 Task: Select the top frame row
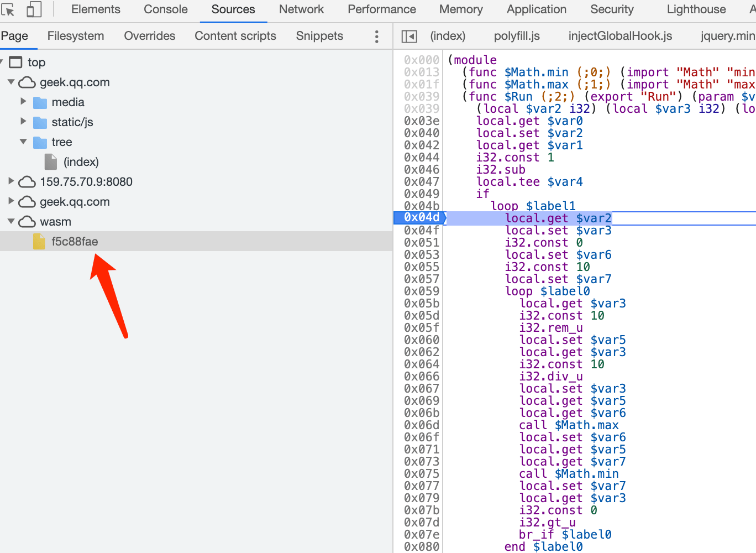(196, 62)
